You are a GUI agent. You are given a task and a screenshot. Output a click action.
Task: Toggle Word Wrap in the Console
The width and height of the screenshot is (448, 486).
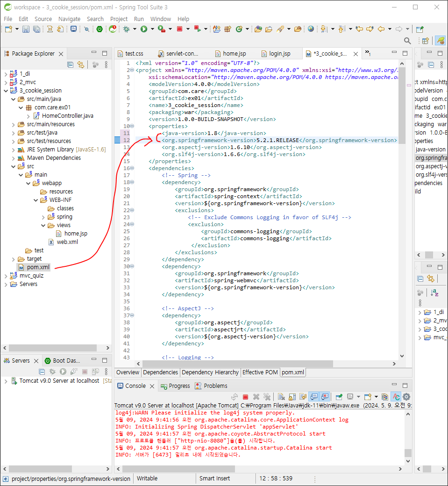click(x=303, y=397)
